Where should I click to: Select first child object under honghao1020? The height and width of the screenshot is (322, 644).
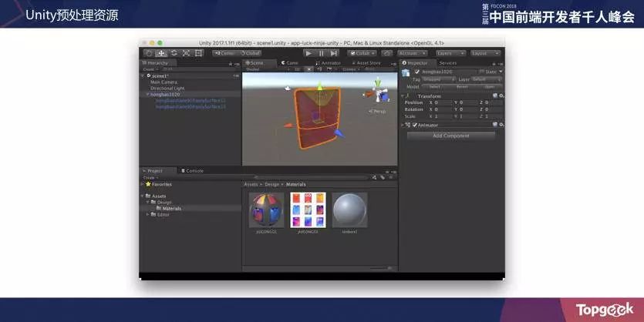click(x=191, y=100)
